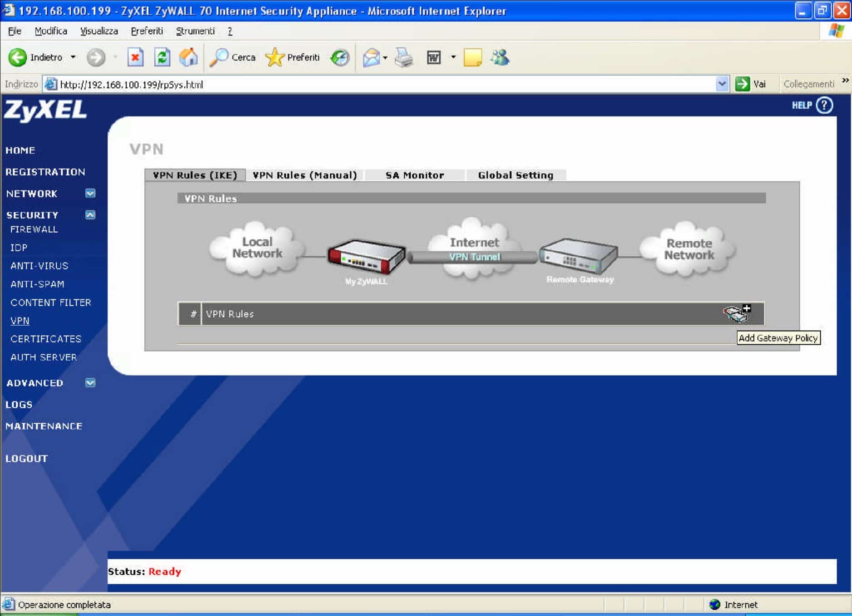
Task: Expand the Collegamenti chevron
Action: (x=845, y=81)
